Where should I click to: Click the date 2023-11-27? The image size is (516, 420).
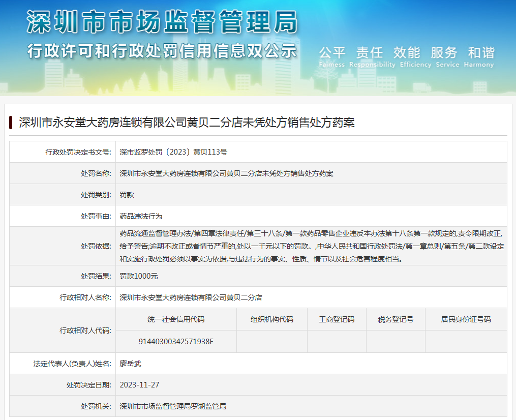click(x=139, y=385)
